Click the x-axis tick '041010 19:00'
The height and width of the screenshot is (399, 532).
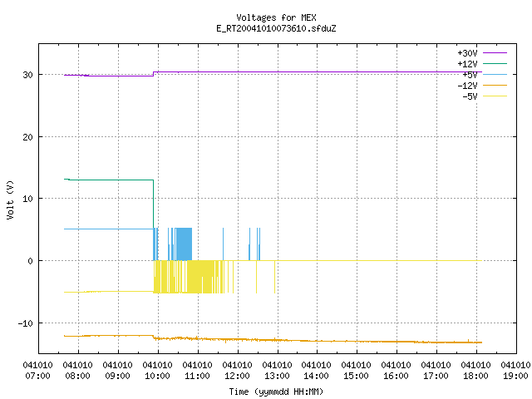(515, 370)
